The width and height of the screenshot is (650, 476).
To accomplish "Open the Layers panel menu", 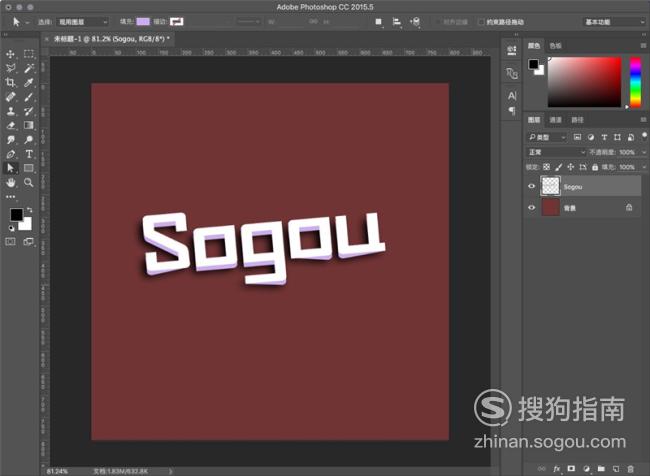I will tap(643, 120).
